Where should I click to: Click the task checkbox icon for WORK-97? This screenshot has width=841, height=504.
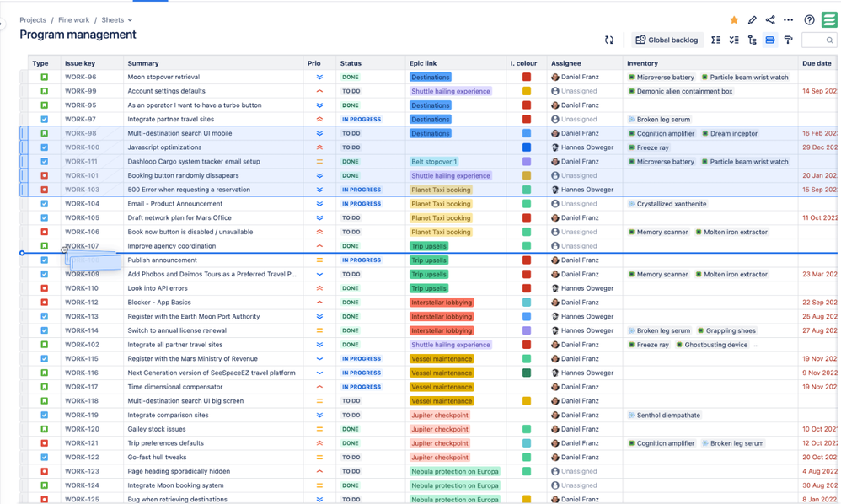45,120
